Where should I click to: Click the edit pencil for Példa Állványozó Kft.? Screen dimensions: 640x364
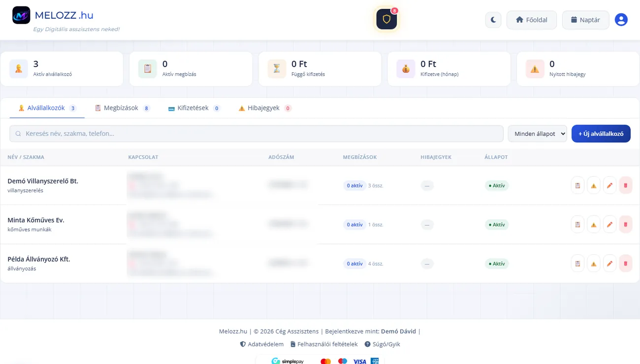[x=609, y=264]
